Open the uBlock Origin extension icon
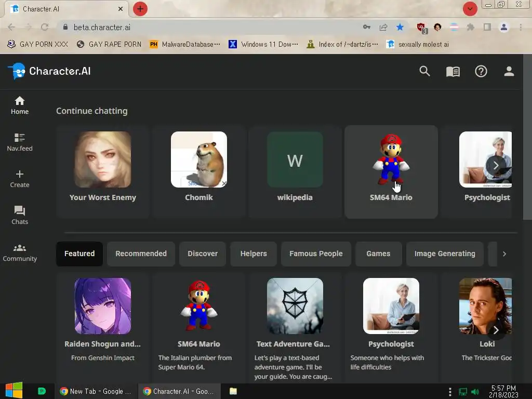 point(422,28)
